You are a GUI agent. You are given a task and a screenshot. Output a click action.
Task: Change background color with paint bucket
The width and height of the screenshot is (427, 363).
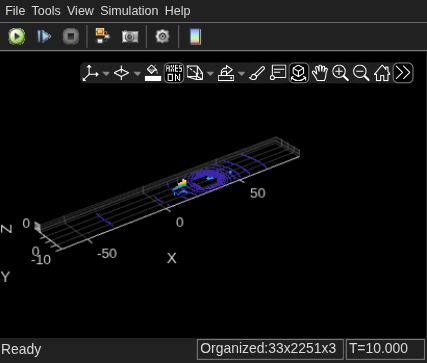click(153, 73)
